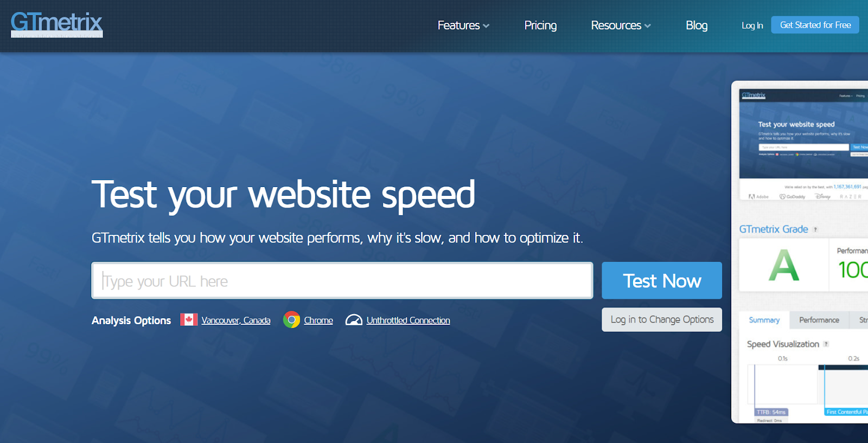Click the GTmetrix logo
The width and height of the screenshot is (868, 443).
point(56,25)
